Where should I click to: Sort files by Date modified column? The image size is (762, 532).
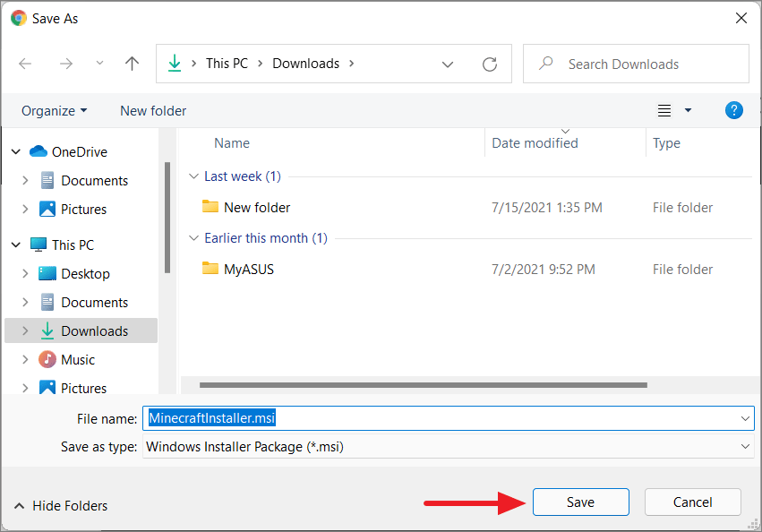534,142
